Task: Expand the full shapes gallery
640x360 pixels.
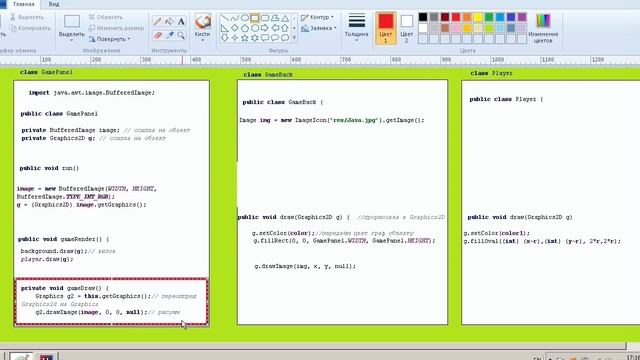Action: click(294, 38)
